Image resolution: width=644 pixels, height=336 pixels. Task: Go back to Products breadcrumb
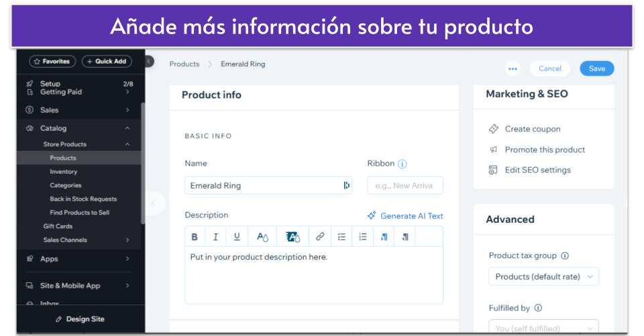tap(184, 64)
